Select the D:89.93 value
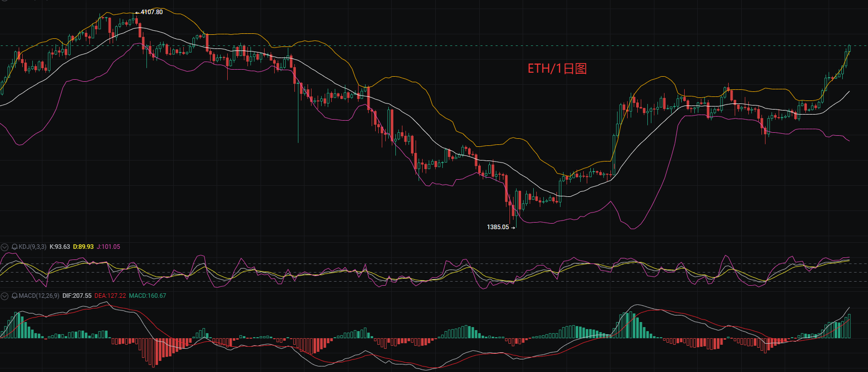868x372 pixels. pos(83,247)
